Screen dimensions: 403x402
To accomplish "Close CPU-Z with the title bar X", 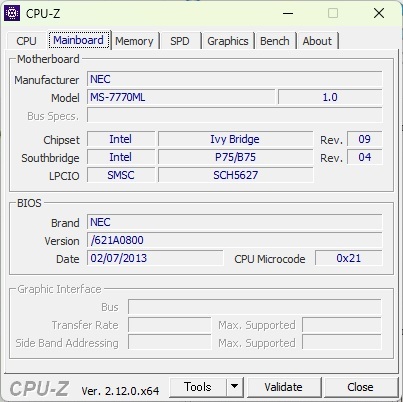I will [379, 14].
